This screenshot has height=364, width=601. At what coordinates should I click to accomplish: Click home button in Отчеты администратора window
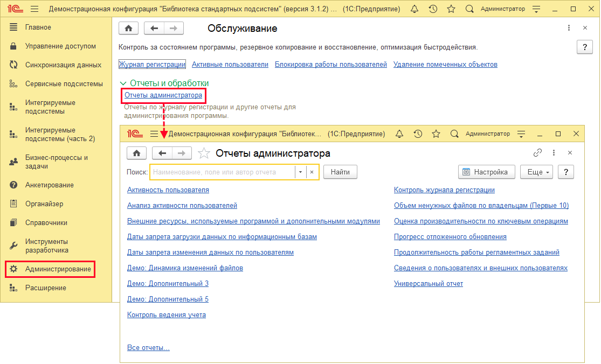[136, 153]
